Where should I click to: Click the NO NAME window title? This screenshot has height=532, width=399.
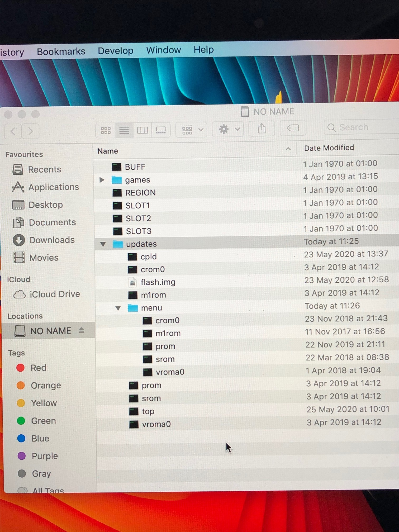[273, 112]
